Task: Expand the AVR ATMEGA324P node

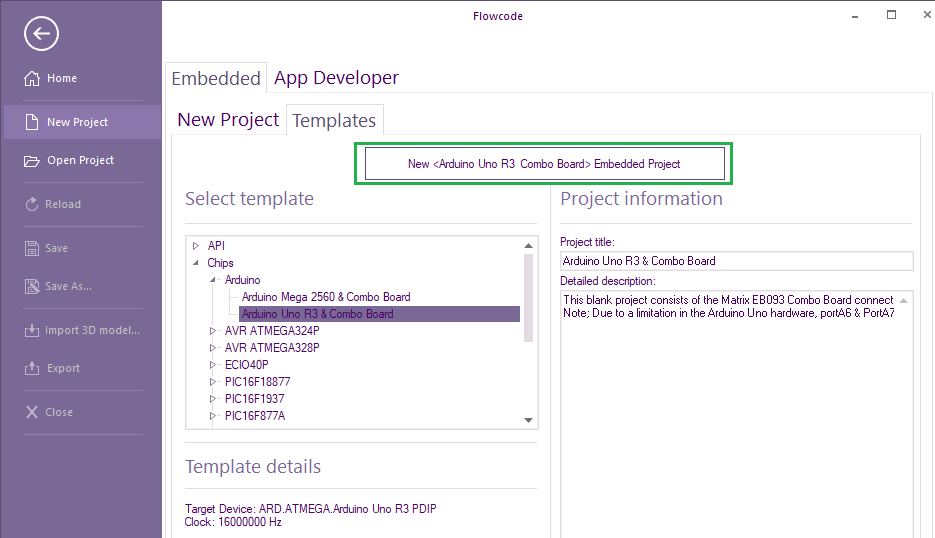Action: point(212,330)
